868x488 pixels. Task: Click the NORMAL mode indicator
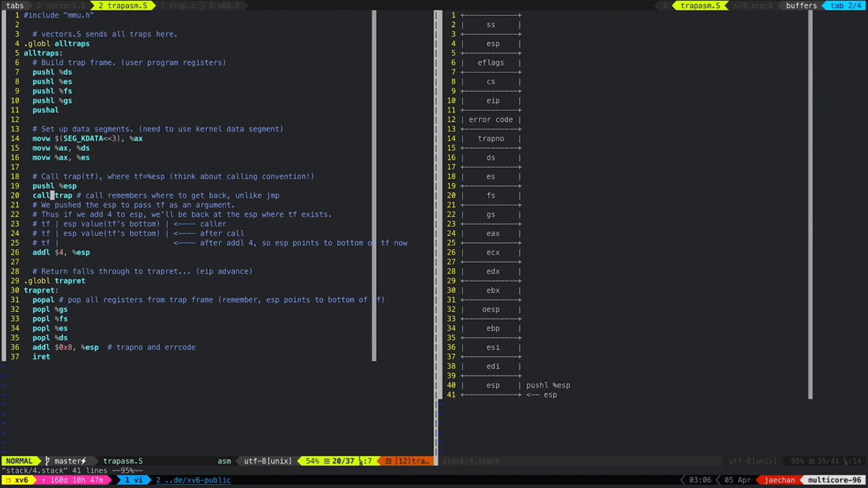click(x=19, y=461)
